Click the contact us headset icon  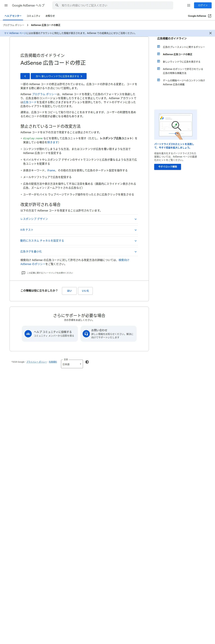[86, 334]
